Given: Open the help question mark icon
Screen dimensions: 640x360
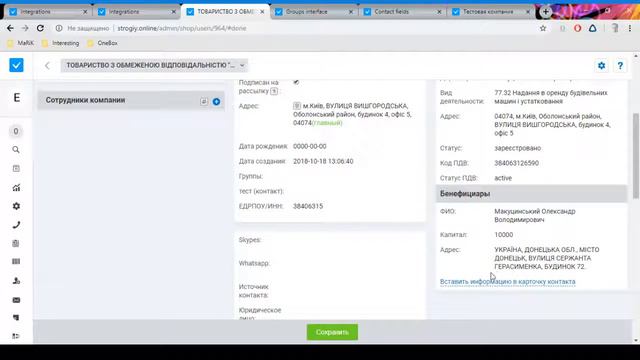Looking at the screenshot, I should click(x=620, y=65).
